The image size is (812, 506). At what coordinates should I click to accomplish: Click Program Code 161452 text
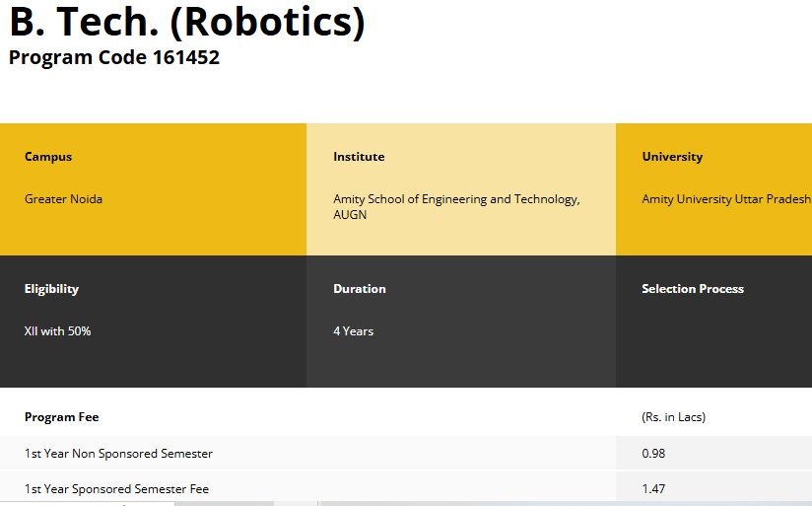[114, 57]
